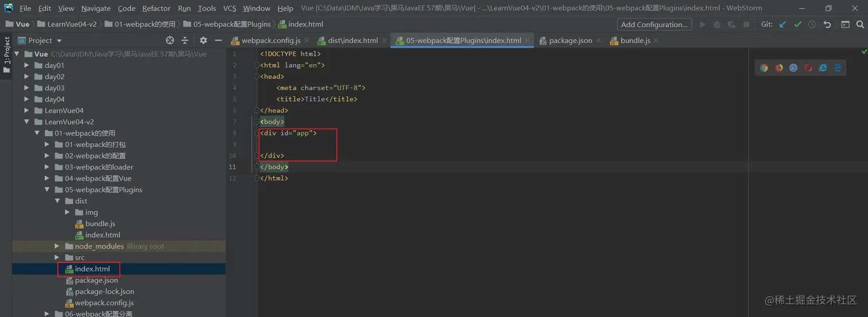Select package-lock.json in project tree

click(104, 292)
